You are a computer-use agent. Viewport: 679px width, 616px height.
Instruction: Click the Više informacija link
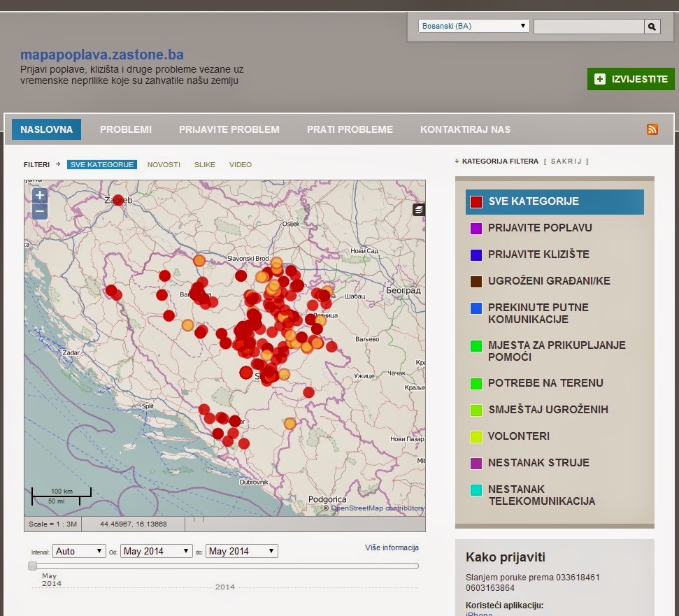pos(392,547)
